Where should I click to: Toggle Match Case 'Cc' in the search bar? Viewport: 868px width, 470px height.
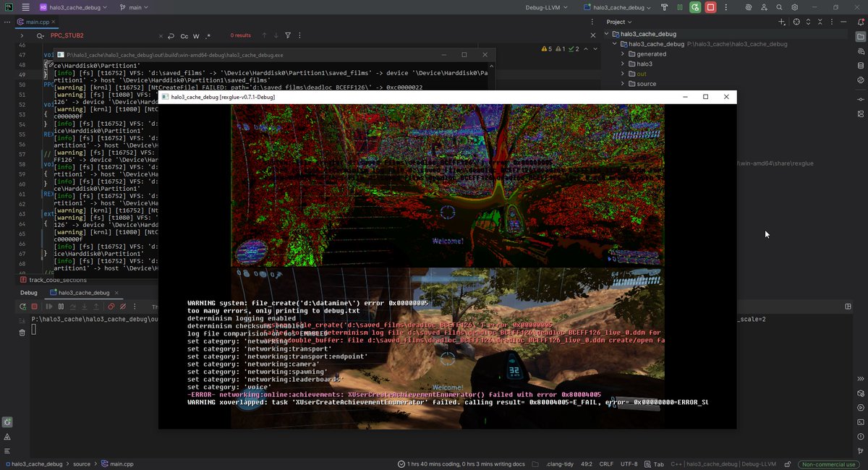click(x=184, y=35)
